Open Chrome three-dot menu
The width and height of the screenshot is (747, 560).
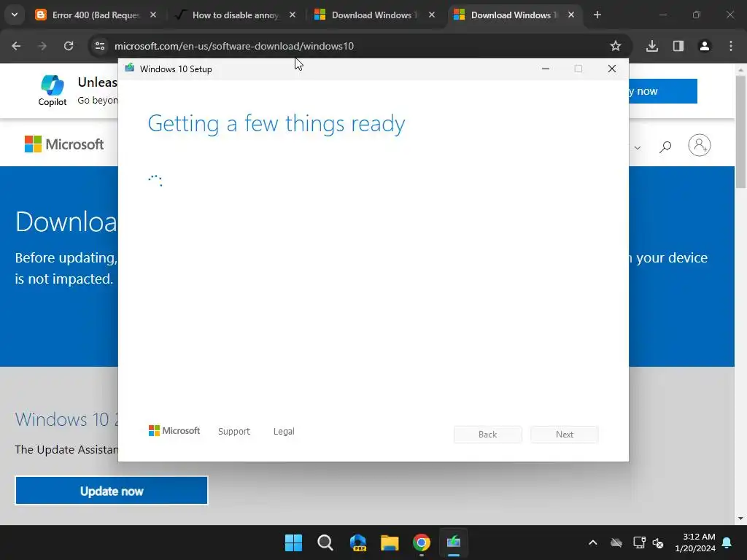click(x=731, y=46)
